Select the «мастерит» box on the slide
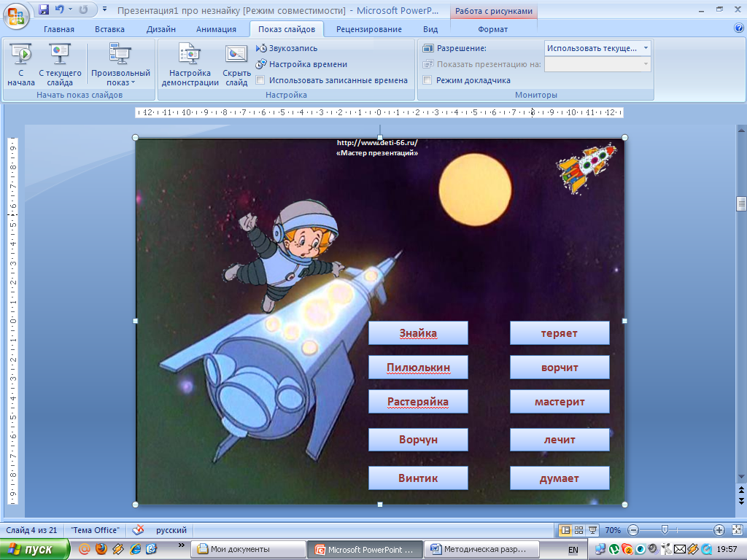747x560 pixels. (560, 402)
